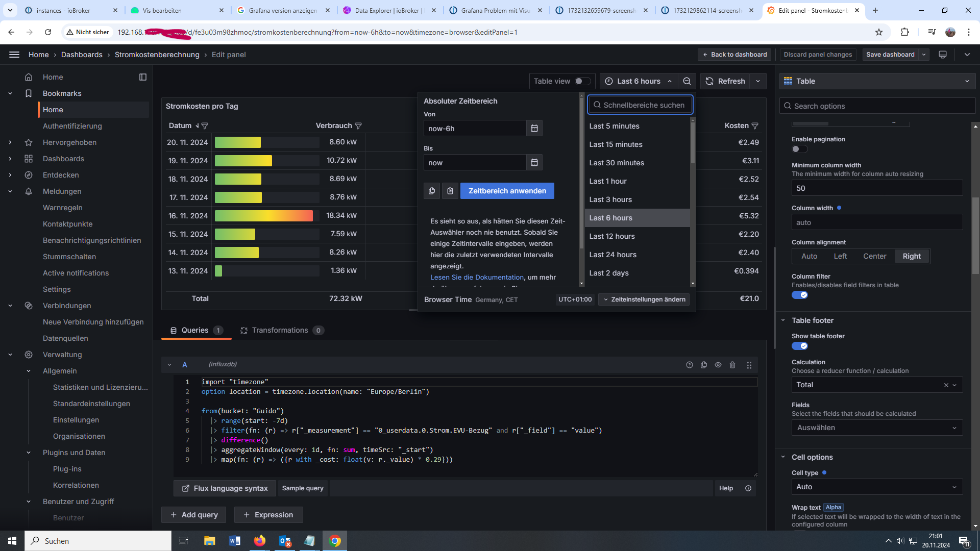
Task: Open the Table visualization type dropdown
Action: click(x=876, y=81)
